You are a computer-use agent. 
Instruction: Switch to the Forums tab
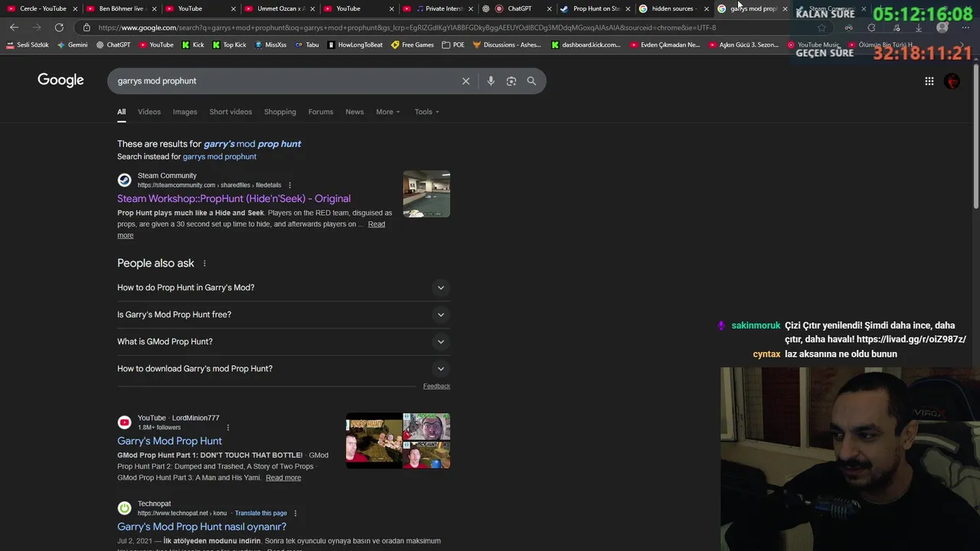pos(321,112)
